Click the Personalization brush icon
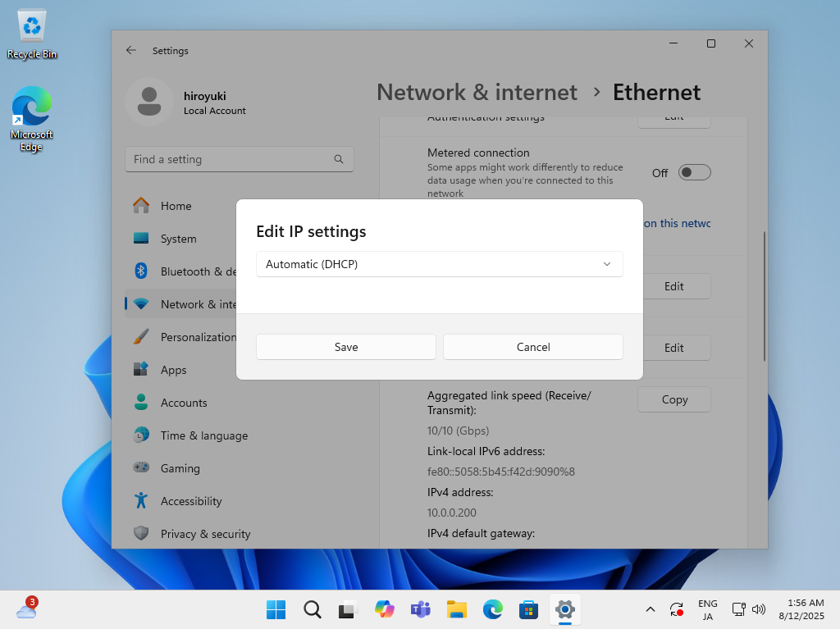Image resolution: width=840 pixels, height=629 pixels. 141,337
